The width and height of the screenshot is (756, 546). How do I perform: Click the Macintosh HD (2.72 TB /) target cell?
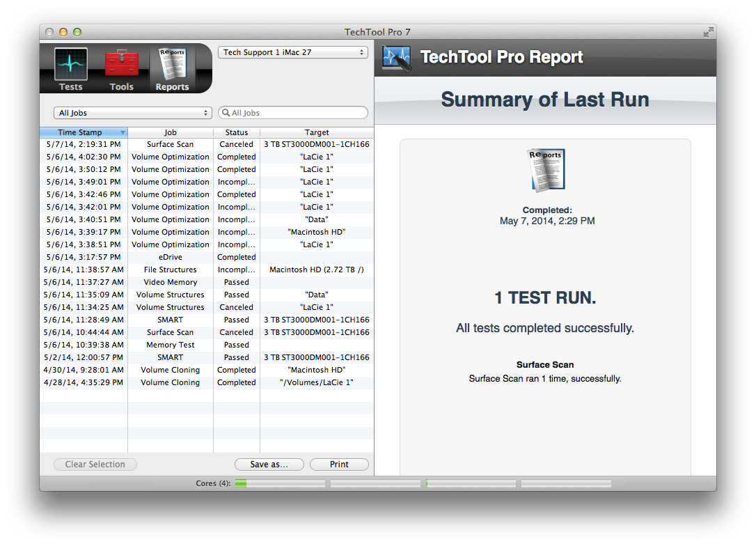tap(317, 270)
